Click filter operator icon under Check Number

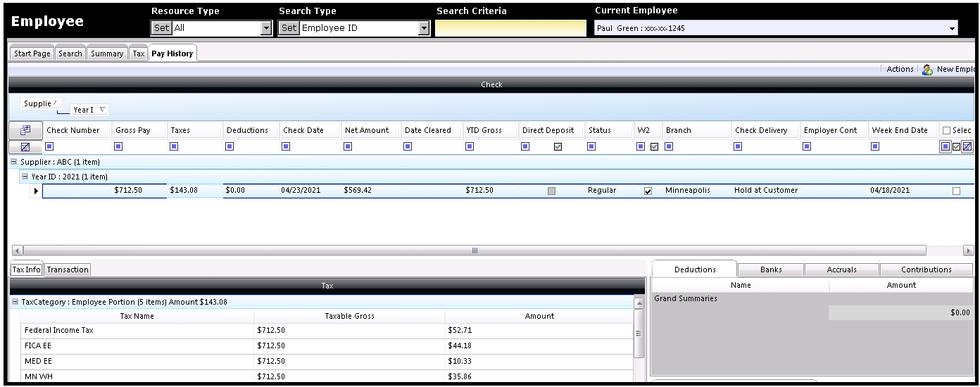click(x=49, y=147)
